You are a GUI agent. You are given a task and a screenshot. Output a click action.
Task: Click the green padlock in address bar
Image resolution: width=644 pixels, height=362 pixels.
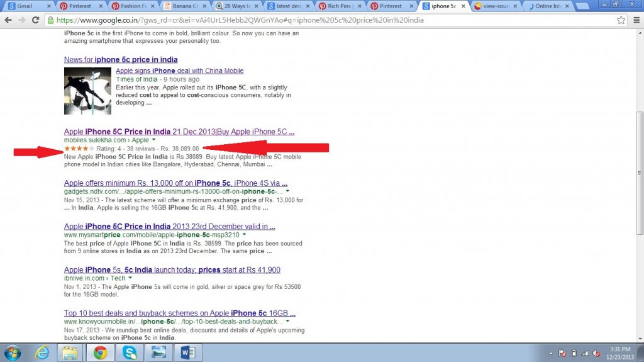(x=50, y=20)
